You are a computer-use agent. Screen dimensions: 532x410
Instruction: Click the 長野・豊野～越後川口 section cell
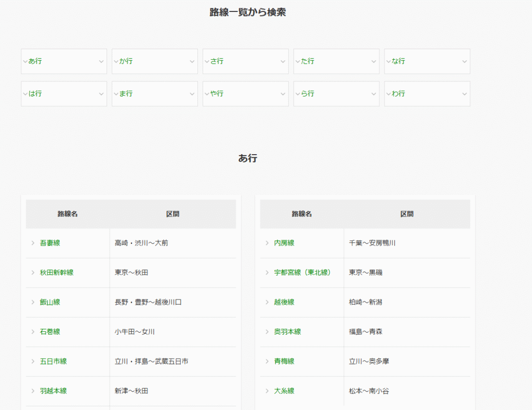[x=172, y=302]
